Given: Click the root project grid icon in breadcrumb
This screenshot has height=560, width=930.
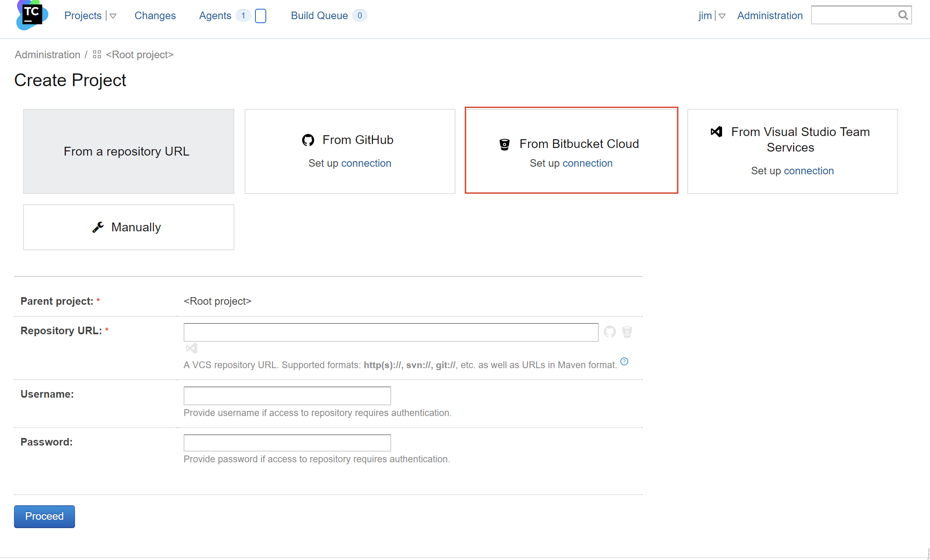Looking at the screenshot, I should [97, 54].
